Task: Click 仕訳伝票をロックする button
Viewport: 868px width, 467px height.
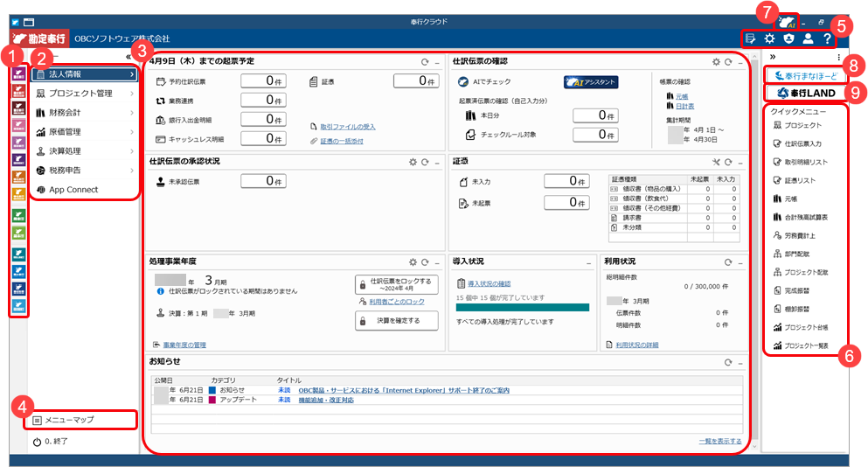Action: click(x=396, y=285)
